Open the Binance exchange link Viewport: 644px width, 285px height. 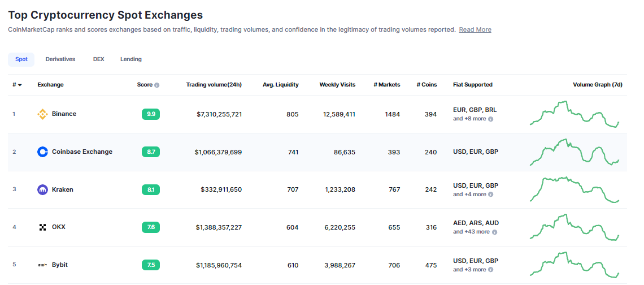click(64, 114)
